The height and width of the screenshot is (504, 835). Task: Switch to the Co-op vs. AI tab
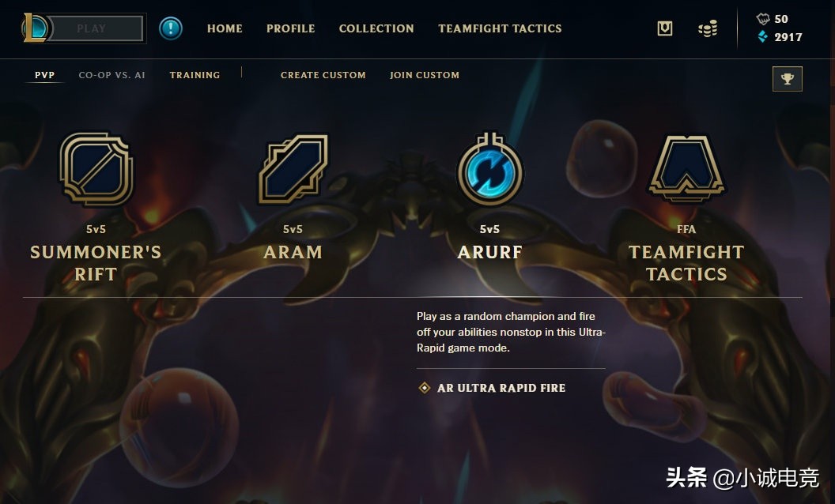[111, 75]
